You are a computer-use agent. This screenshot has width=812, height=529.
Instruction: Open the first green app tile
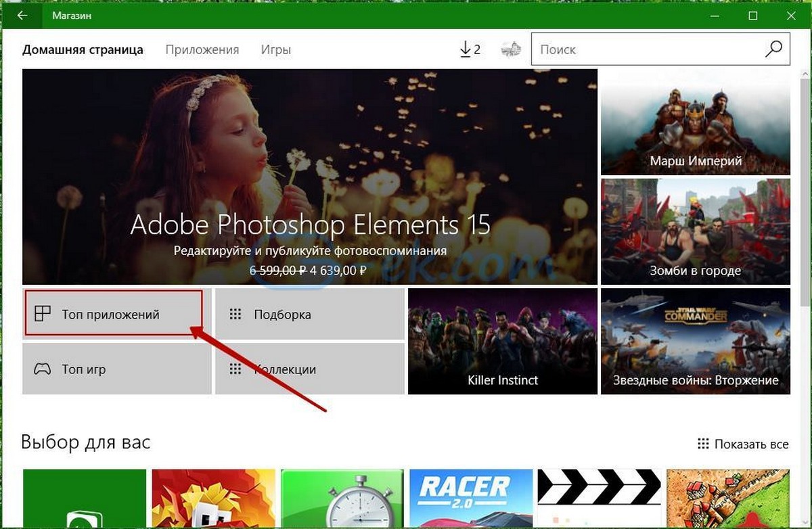[85, 499]
